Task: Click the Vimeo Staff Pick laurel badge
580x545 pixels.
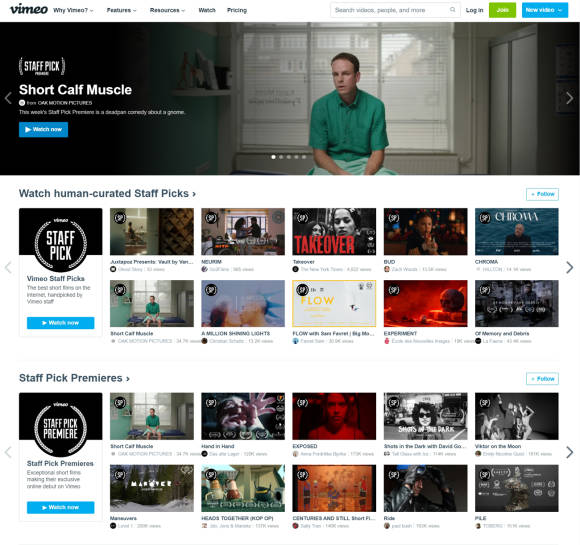Action: coord(61,244)
